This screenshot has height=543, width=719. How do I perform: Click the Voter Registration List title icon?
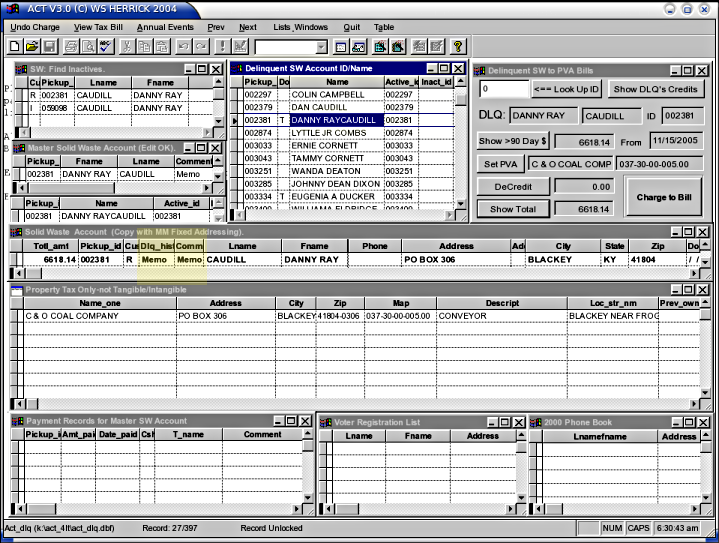tap(326, 422)
